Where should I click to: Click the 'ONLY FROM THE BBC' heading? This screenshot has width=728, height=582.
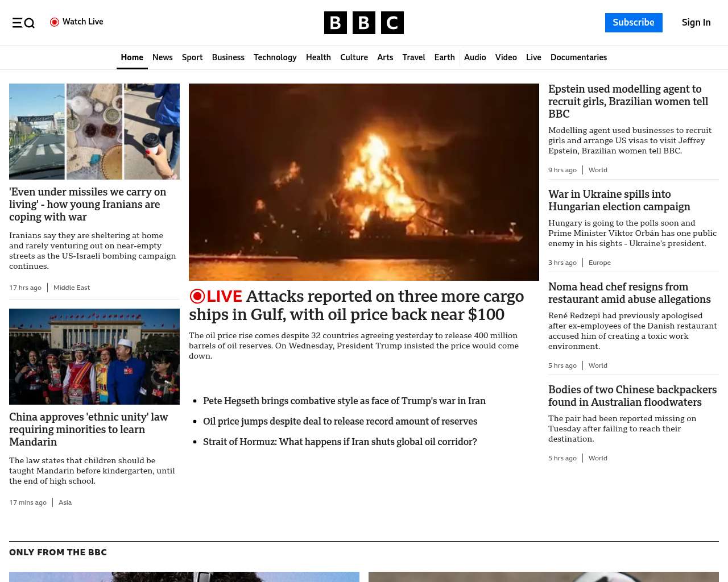click(x=58, y=552)
